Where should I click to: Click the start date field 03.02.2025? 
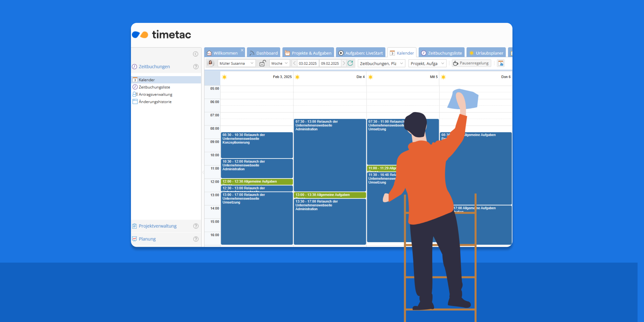307,63
